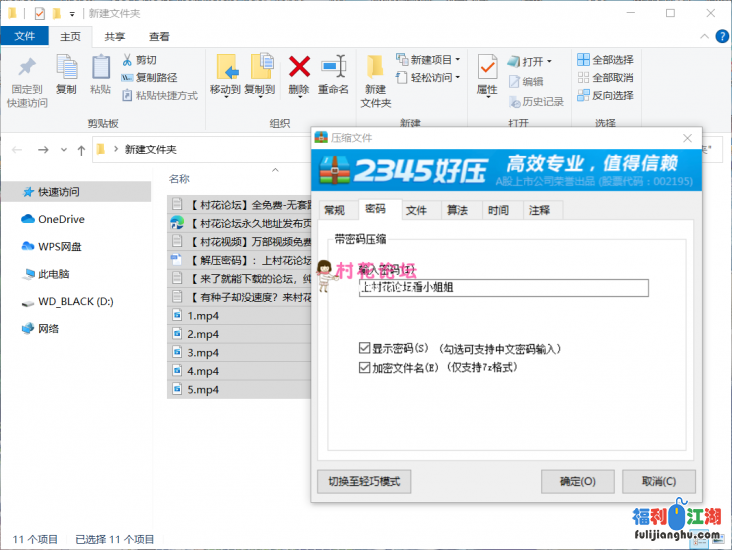
Task: Click the OK (确定) button
Action: [x=577, y=481]
